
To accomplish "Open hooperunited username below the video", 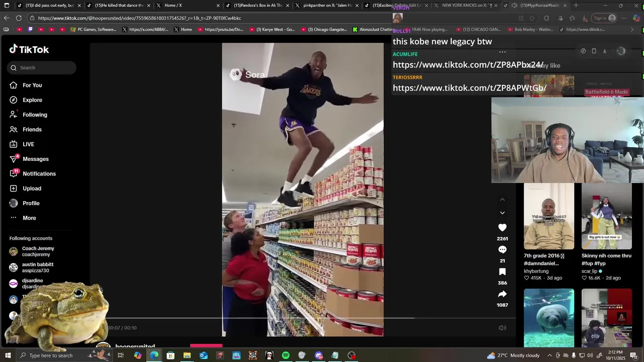I will [135, 347].
